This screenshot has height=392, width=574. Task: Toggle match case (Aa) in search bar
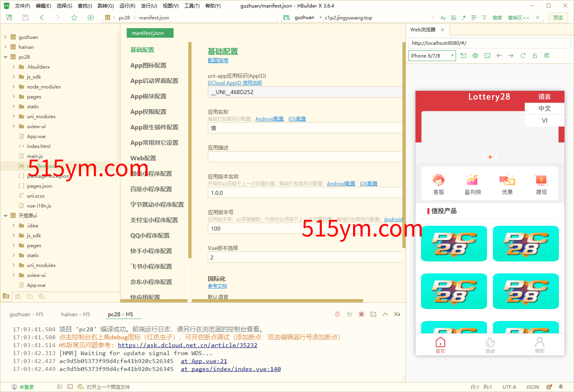point(443,17)
